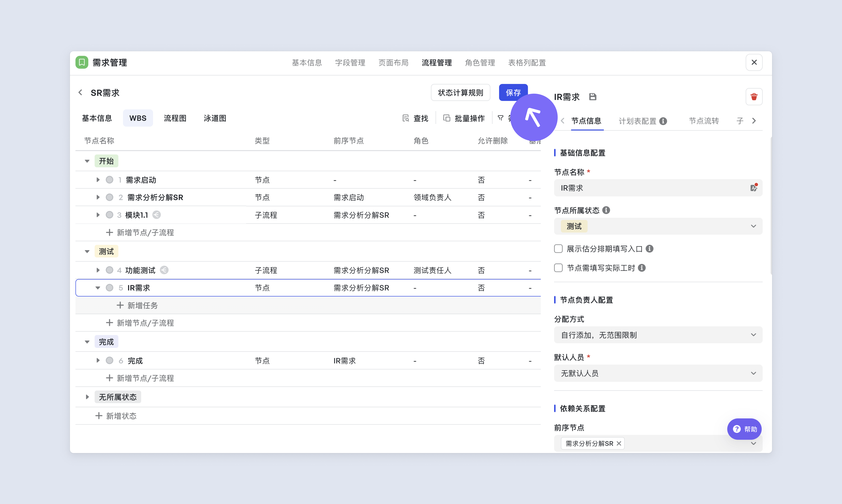Image resolution: width=842 pixels, height=504 pixels.
Task: Switch to the 泳道图 view tab
Action: (215, 118)
